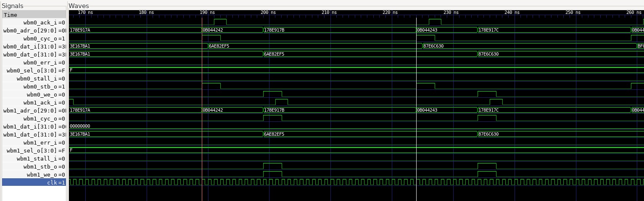This screenshot has width=644, height=201.
Task: Click value 87E6C630 in wbm0_dat_o waveform
Action: coord(488,54)
